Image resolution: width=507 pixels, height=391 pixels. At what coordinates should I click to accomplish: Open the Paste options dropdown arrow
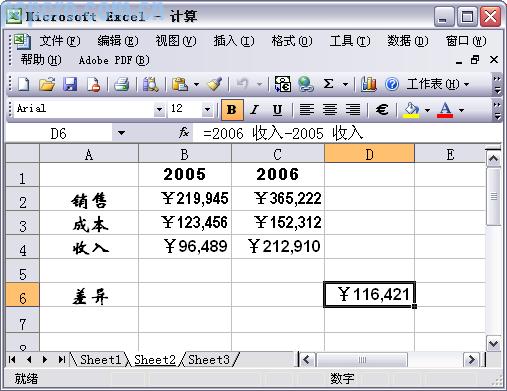[196, 84]
